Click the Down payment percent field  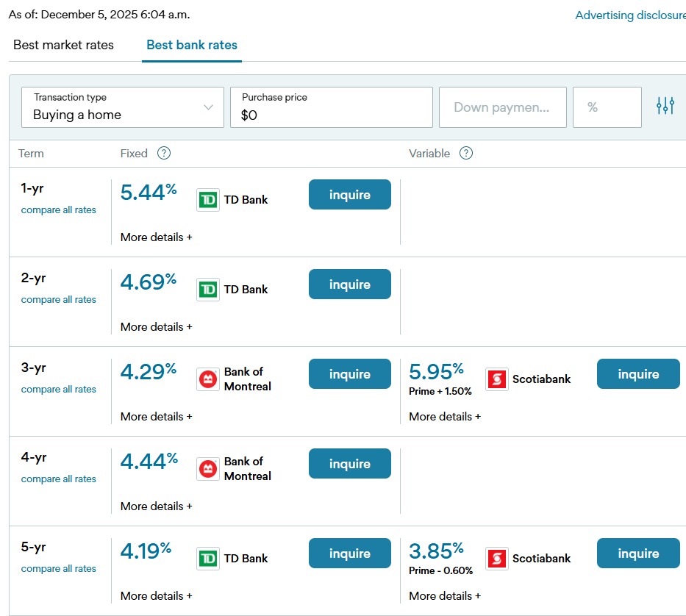tap(607, 107)
